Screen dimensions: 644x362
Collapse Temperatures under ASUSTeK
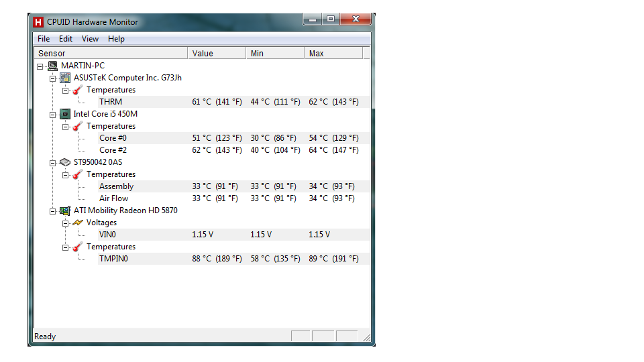click(65, 90)
